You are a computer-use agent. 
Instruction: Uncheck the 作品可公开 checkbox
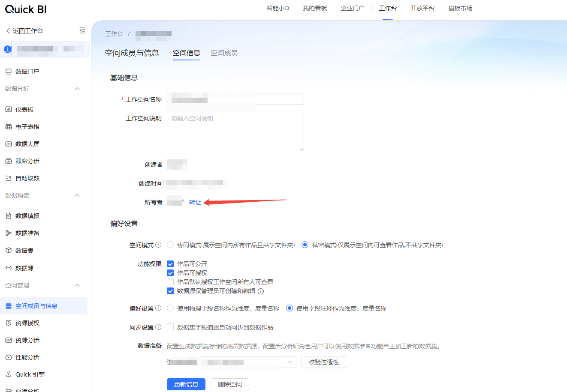(x=170, y=264)
